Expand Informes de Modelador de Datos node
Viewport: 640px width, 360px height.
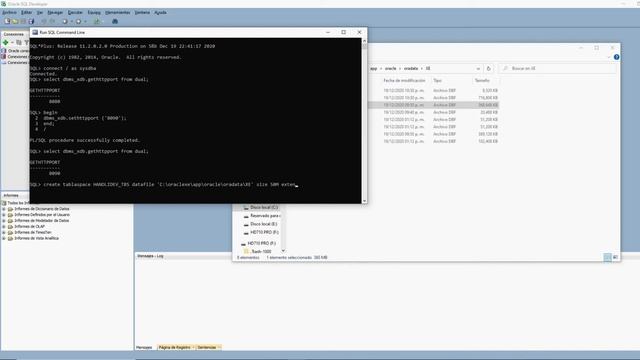click(4, 220)
